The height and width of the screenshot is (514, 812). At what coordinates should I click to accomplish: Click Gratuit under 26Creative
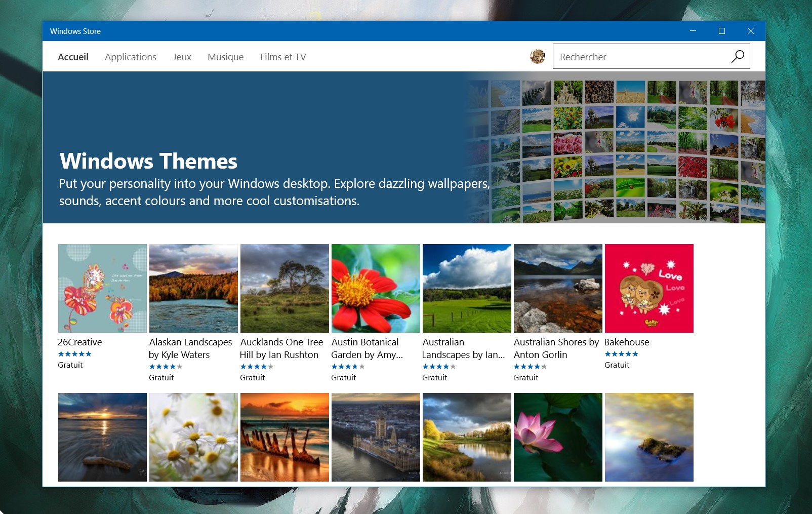[70, 365]
